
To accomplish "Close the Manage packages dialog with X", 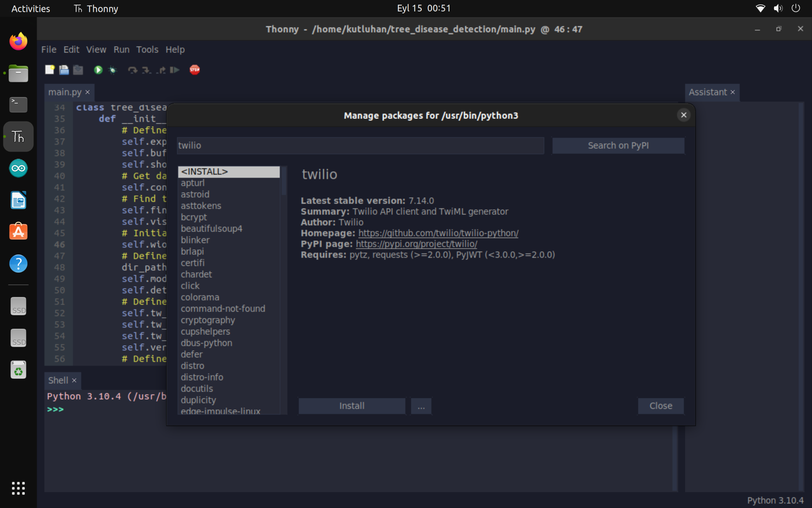I will 683,115.
